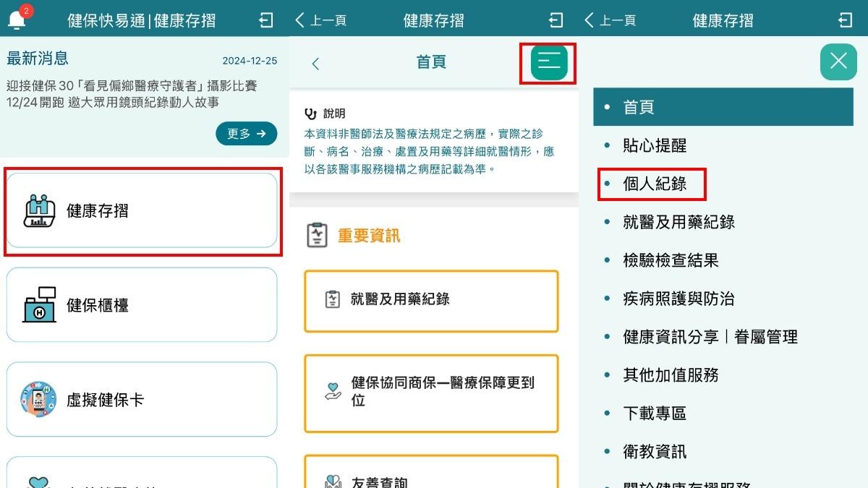868x488 pixels.
Task: Open the teal hamburger menu button
Action: pyautogui.click(x=549, y=62)
